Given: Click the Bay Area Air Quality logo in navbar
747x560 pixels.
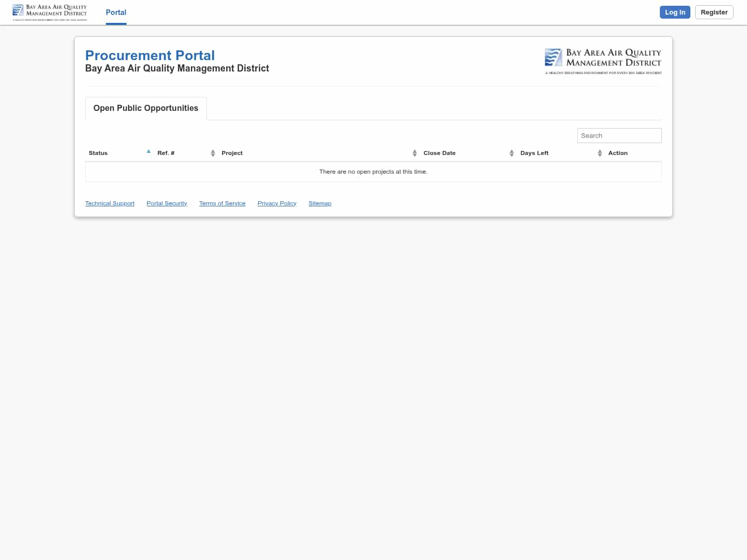Looking at the screenshot, I should (x=50, y=12).
